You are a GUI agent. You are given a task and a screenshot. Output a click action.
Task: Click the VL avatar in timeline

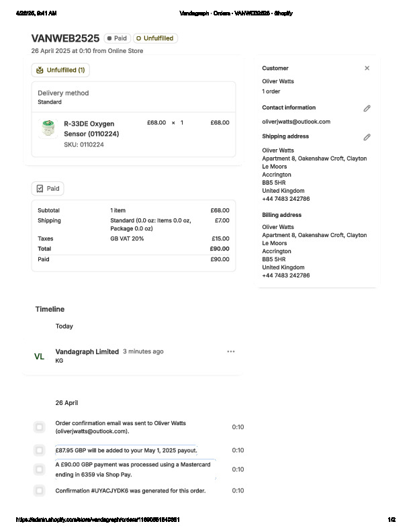40,357
